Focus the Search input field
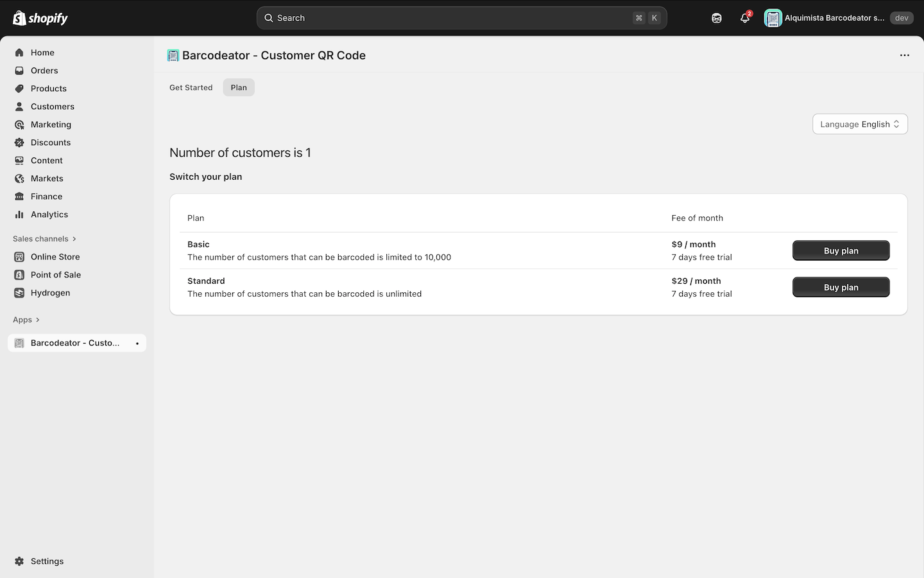Viewport: 924px width, 578px height. pyautogui.click(x=449, y=18)
